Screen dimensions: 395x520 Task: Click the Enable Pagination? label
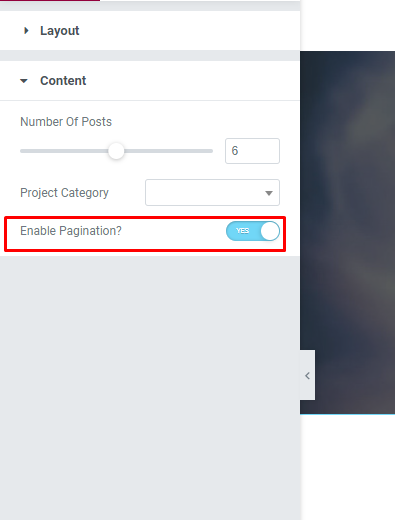[x=71, y=231]
